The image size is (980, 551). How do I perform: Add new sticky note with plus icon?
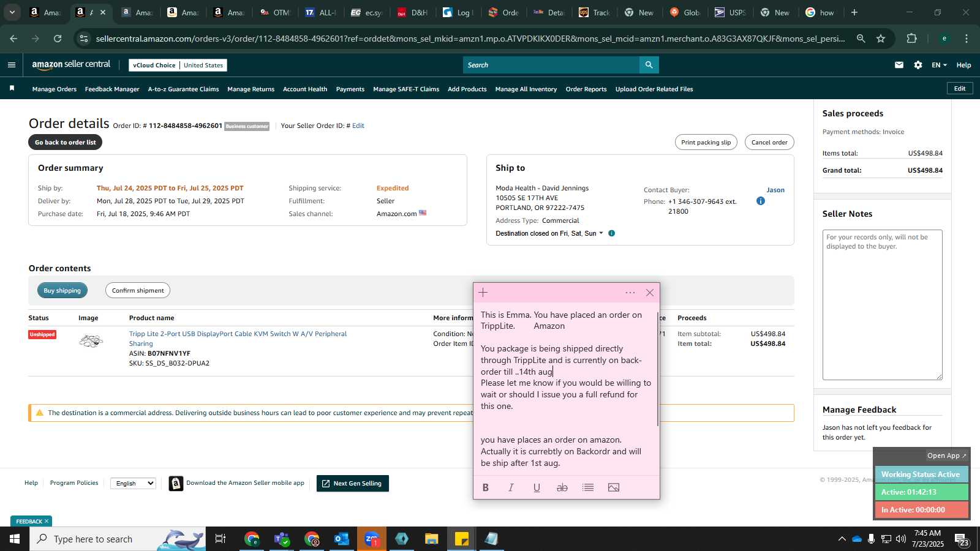pos(483,293)
